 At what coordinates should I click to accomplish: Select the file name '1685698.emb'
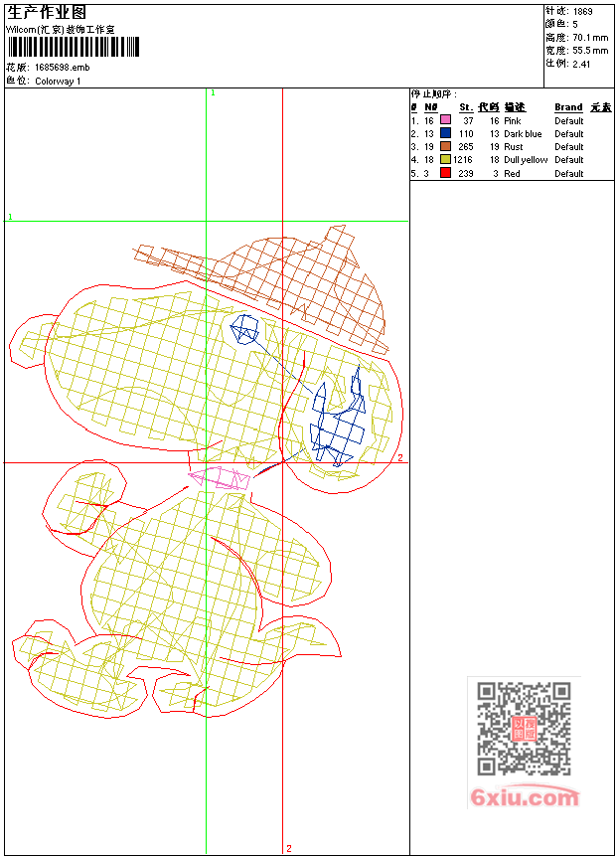point(63,68)
